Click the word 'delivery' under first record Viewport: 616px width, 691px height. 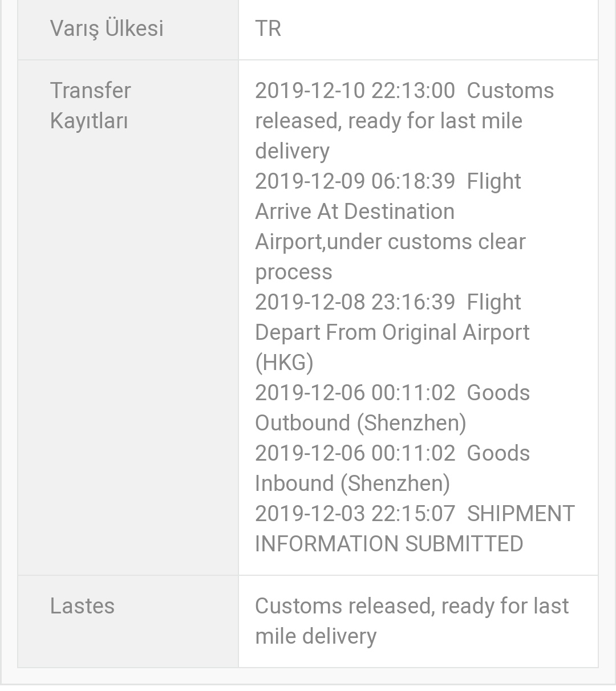292,151
